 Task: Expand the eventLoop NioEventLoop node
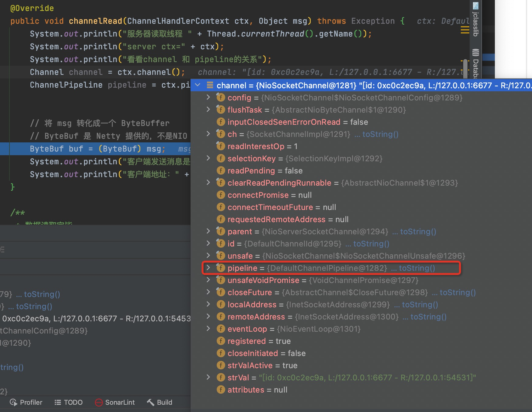pos(208,329)
